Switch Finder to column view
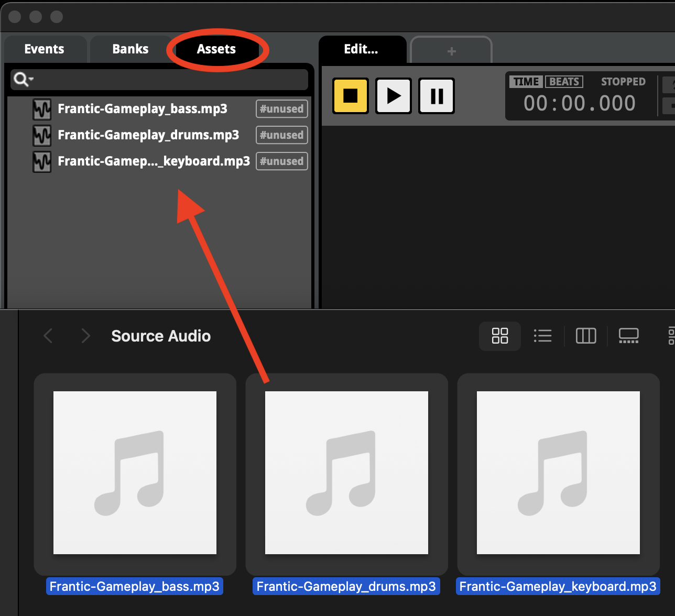 (x=585, y=336)
